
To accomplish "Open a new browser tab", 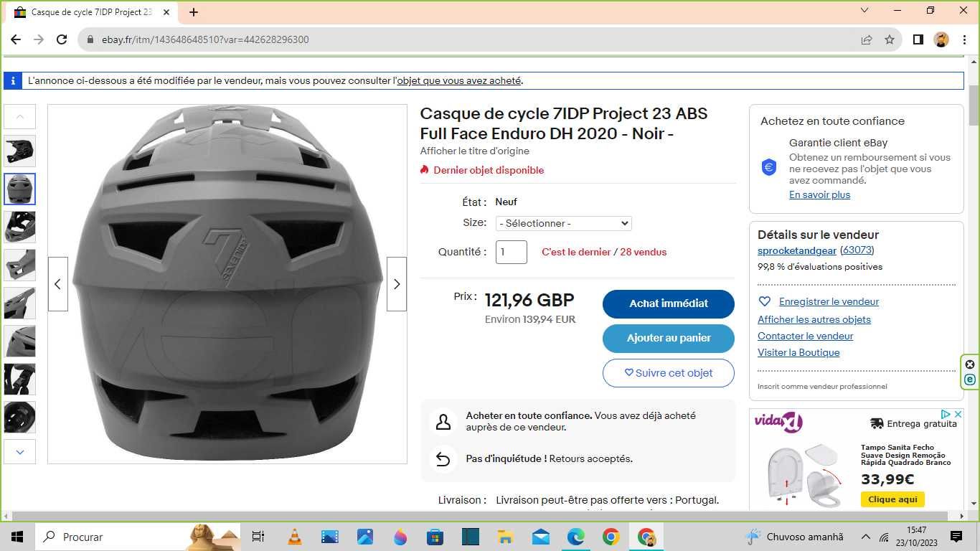I will tap(194, 12).
